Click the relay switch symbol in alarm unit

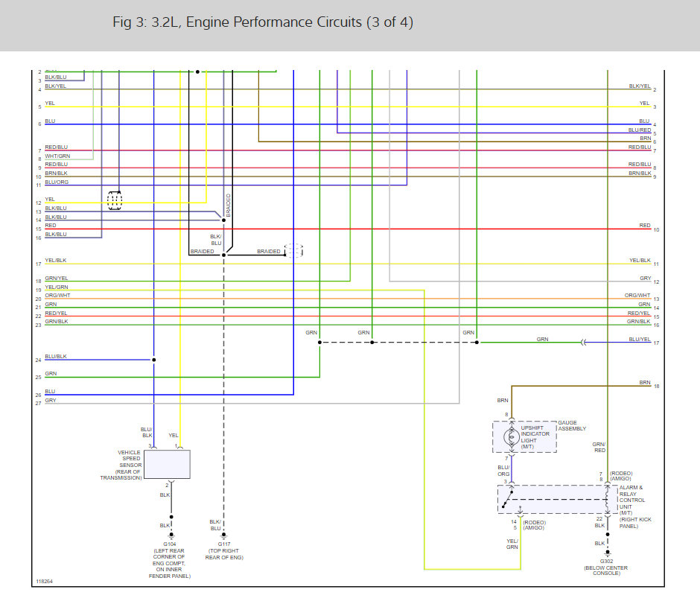tap(508, 499)
